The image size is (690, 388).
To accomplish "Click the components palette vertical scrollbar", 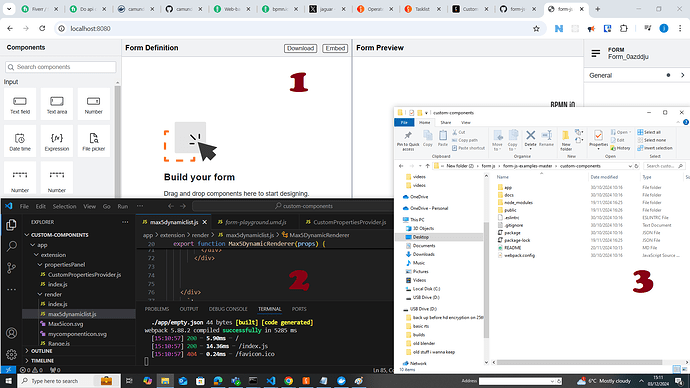I will click(117, 141).
